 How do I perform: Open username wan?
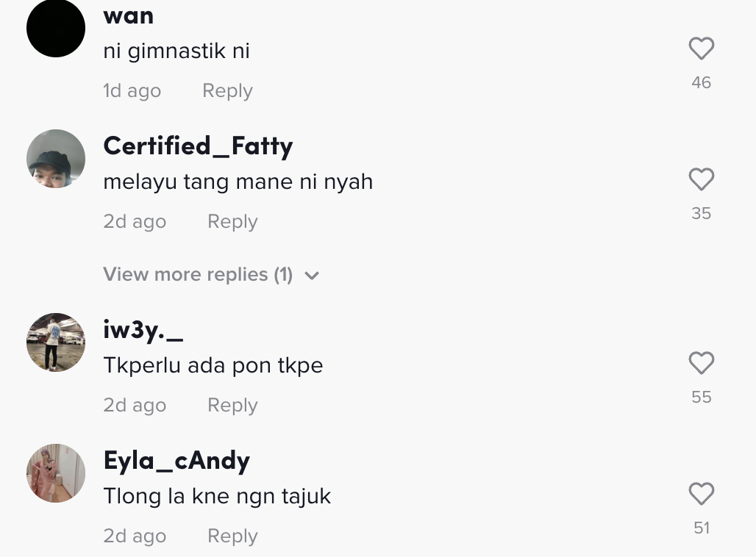128,15
